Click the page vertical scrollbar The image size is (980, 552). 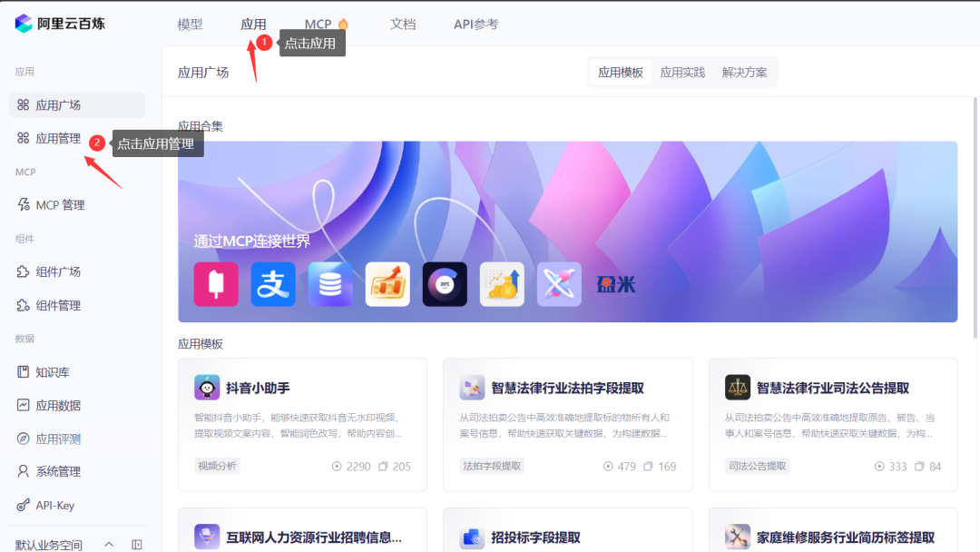click(x=975, y=218)
